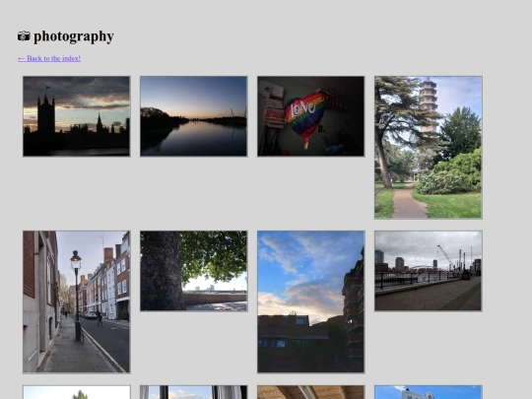Open the partially visible white-sky tree photo

(x=76, y=392)
